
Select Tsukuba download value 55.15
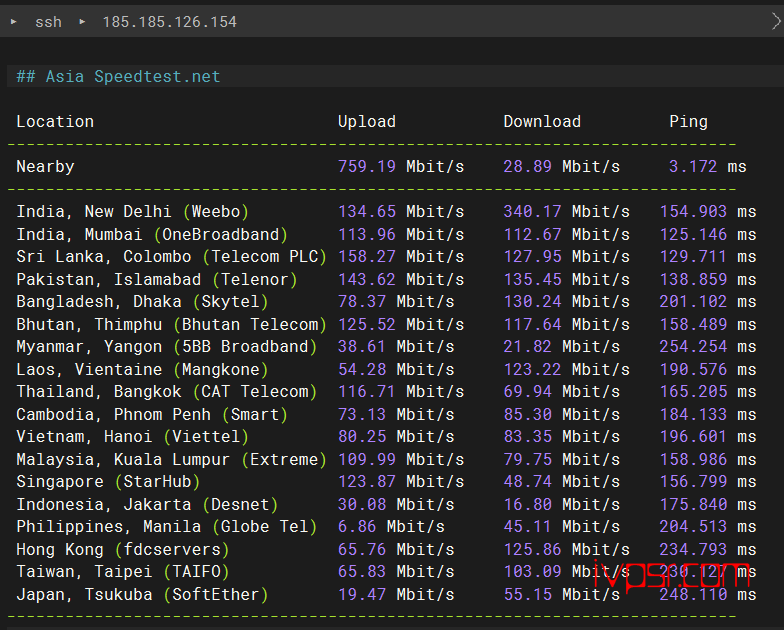(x=528, y=594)
